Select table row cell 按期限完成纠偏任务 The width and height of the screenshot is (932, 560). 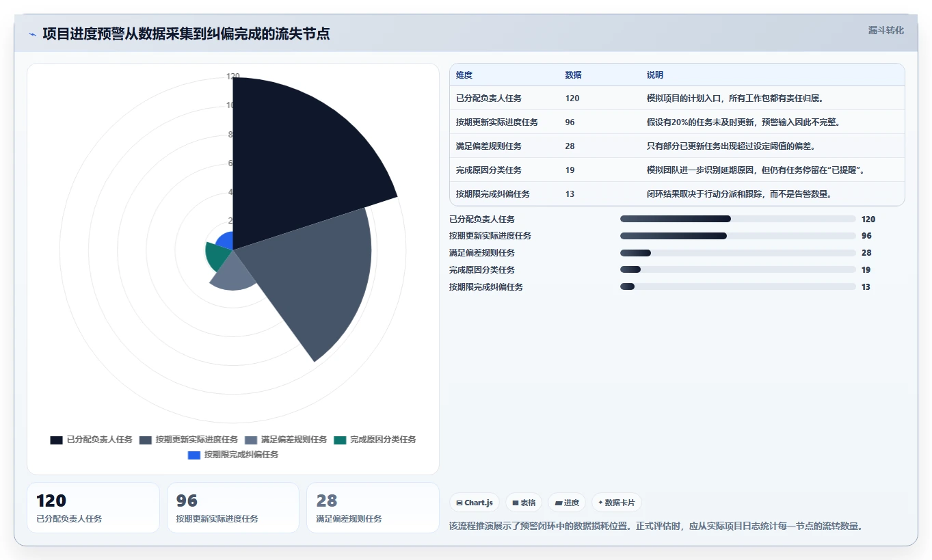pos(493,194)
